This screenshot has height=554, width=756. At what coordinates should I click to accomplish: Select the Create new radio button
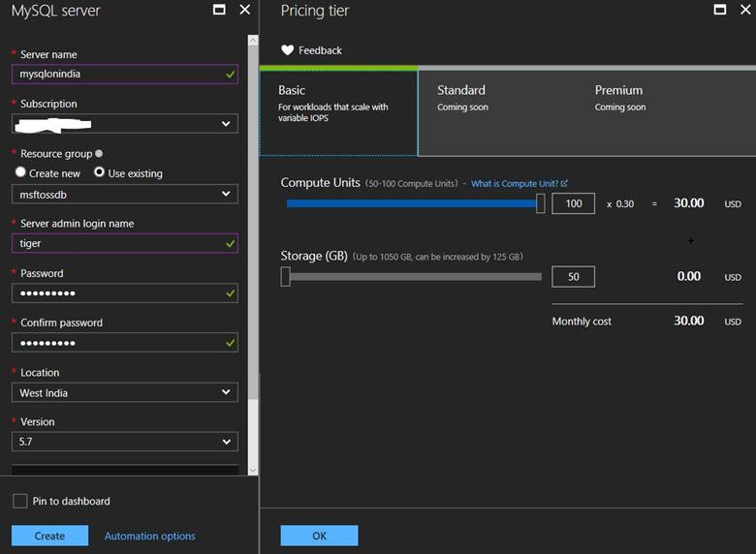point(20,172)
